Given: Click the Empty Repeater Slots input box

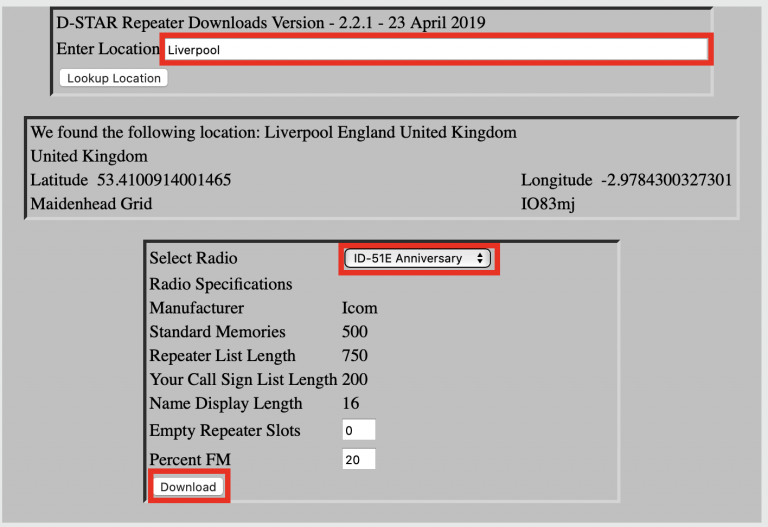Looking at the screenshot, I should [x=358, y=431].
